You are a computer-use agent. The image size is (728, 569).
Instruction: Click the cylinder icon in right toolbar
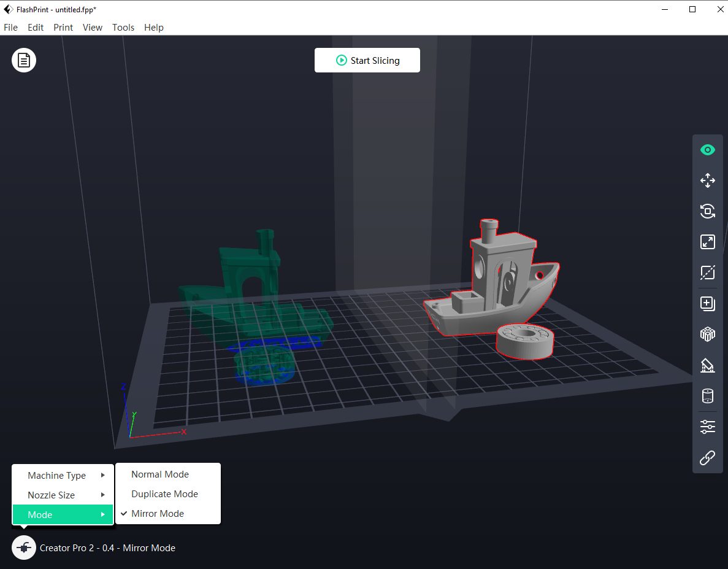708,396
